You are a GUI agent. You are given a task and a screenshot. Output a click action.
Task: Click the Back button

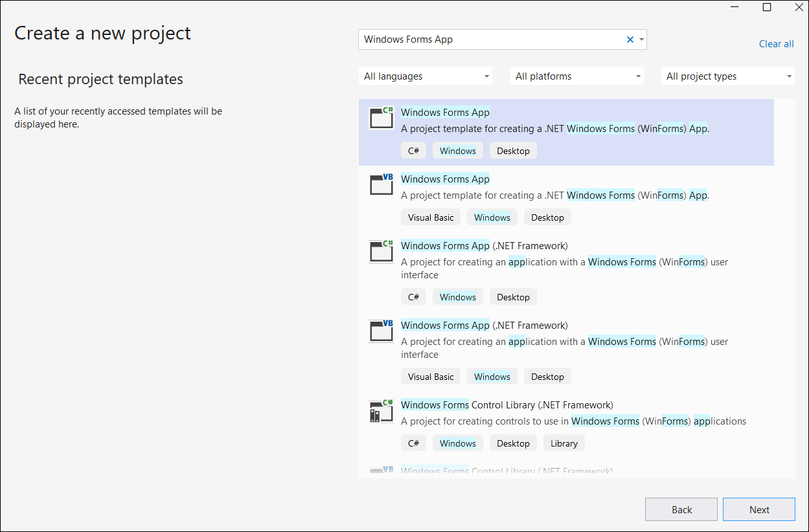pos(681,509)
